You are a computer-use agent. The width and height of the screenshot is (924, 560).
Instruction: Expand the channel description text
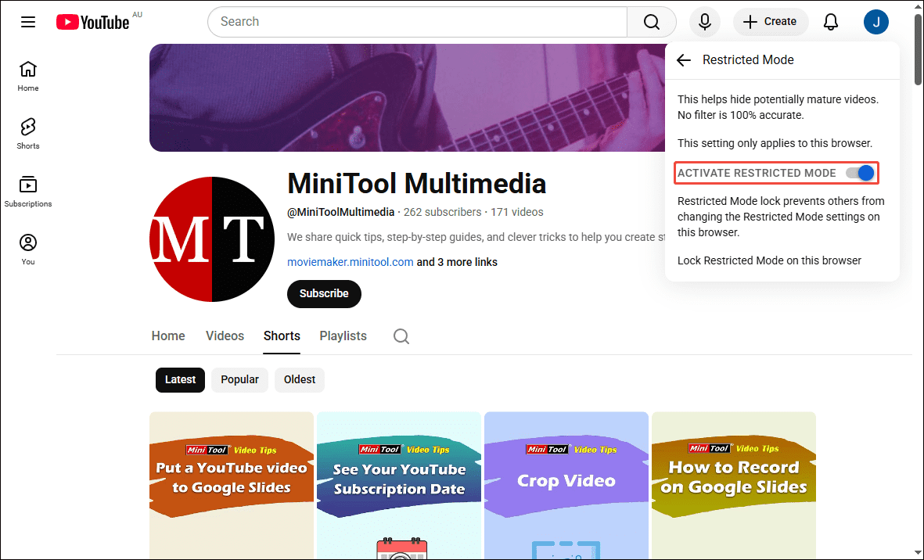[x=476, y=237]
